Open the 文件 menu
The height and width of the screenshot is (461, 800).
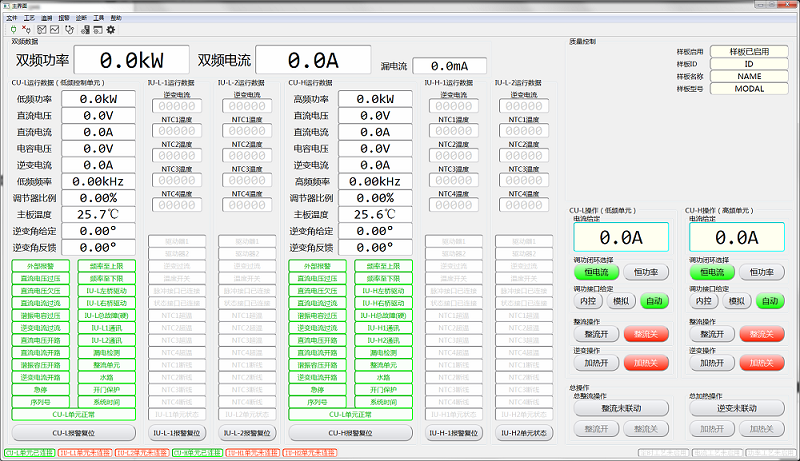pyautogui.click(x=12, y=18)
